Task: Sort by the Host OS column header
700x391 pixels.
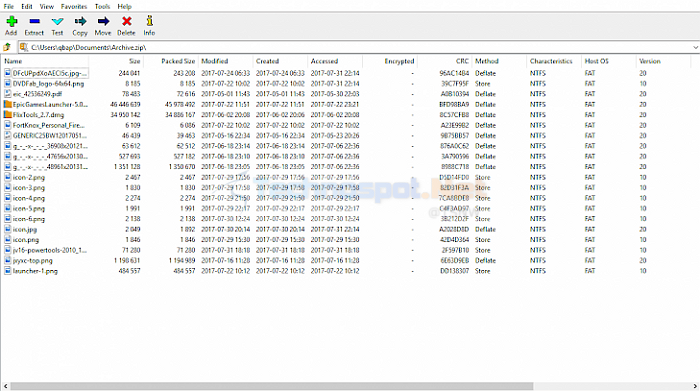Action: click(596, 61)
